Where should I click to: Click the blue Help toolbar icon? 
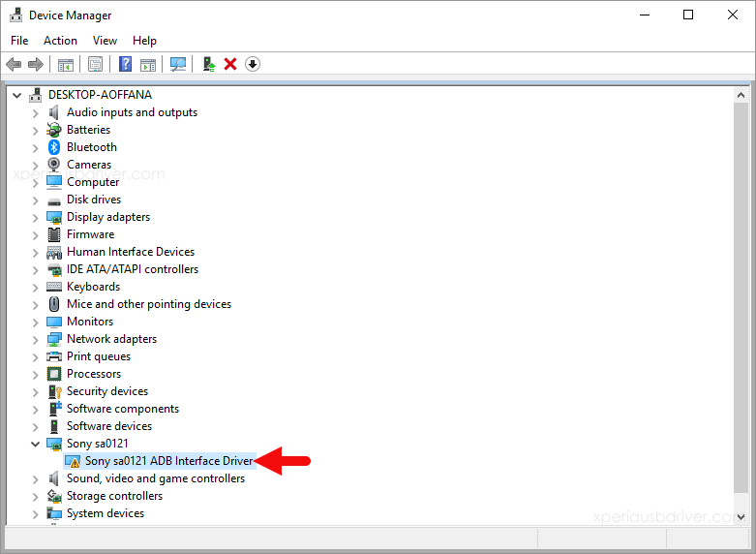126,64
